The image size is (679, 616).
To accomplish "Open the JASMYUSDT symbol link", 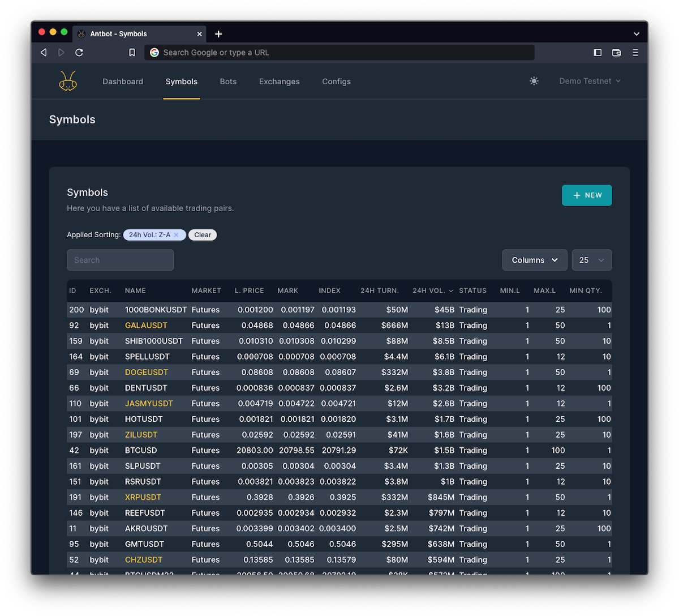I will pyautogui.click(x=149, y=404).
